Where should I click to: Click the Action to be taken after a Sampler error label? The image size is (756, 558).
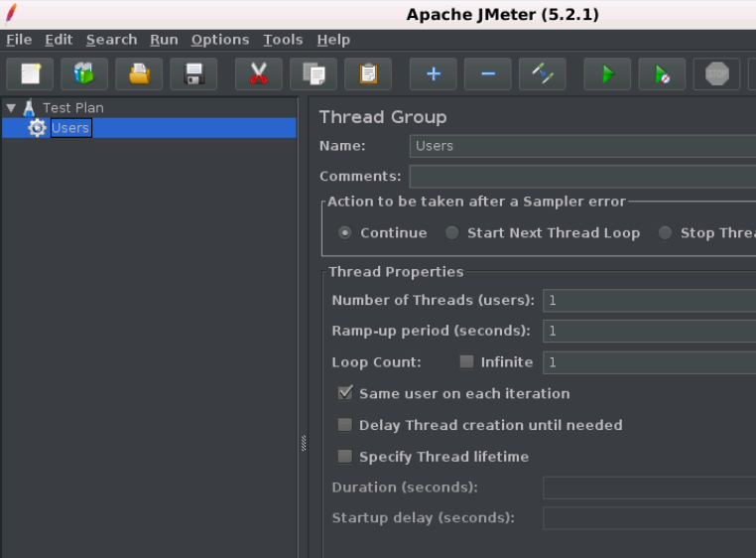pos(476,202)
